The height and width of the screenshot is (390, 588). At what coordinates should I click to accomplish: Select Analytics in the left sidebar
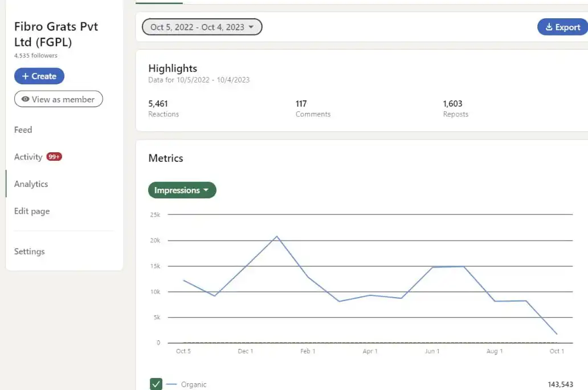pyautogui.click(x=31, y=184)
